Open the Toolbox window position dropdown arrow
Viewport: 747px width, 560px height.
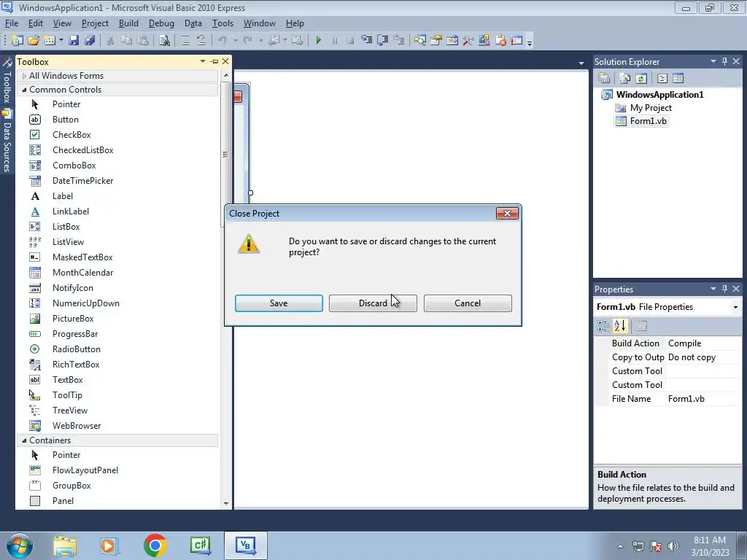coord(203,61)
